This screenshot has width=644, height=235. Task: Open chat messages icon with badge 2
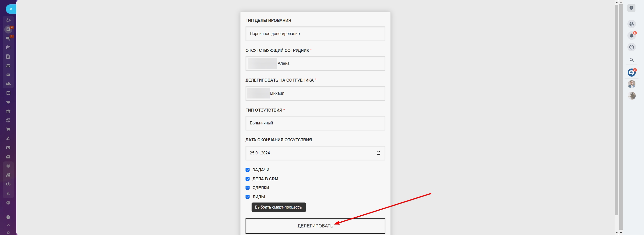coord(8,38)
